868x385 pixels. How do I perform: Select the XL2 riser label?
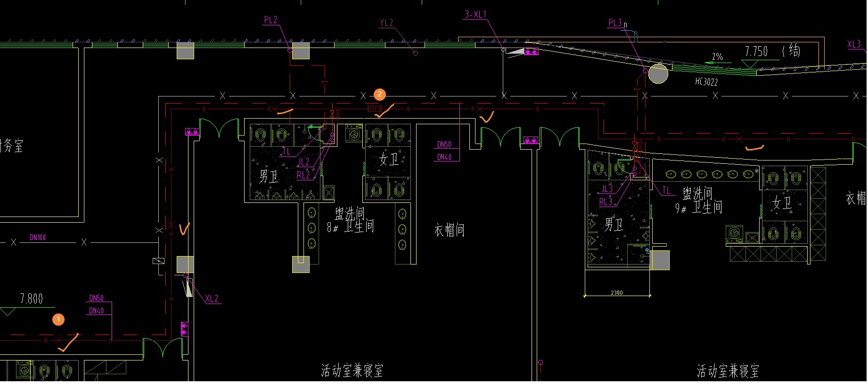coord(212,299)
